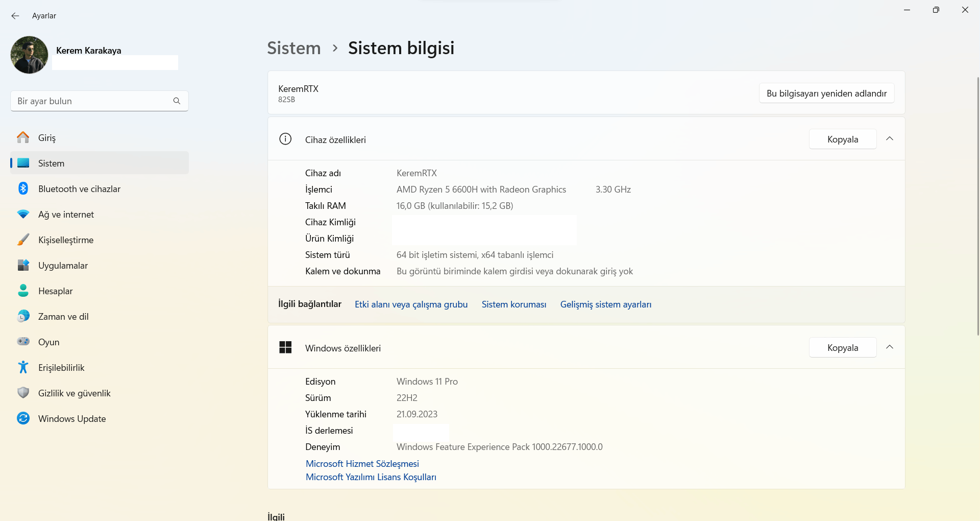Click the Windows Update sync icon

23,418
